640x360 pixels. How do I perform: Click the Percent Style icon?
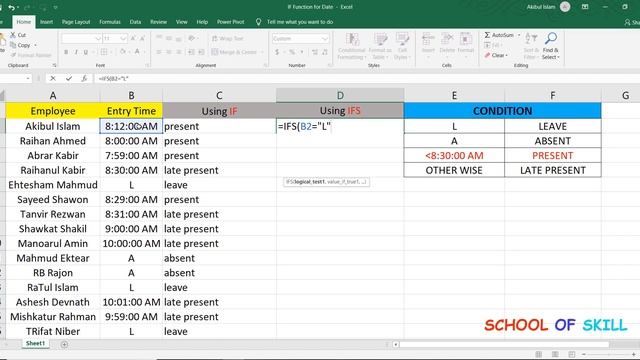coord(292,52)
